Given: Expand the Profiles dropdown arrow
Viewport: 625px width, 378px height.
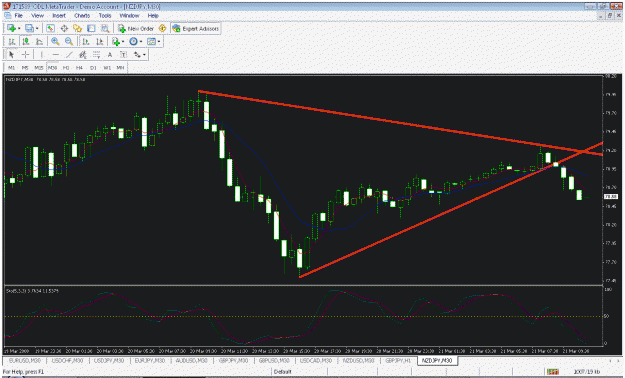Looking at the screenshot, I should pos(37,29).
